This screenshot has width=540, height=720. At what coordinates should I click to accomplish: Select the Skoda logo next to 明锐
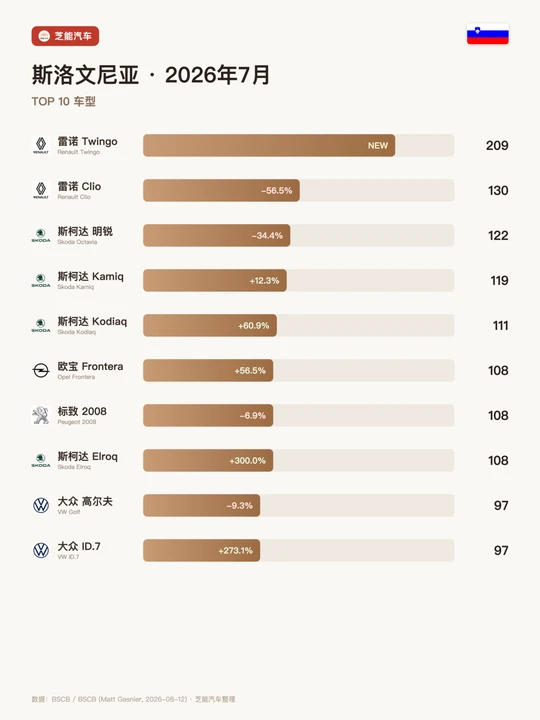coord(41,235)
